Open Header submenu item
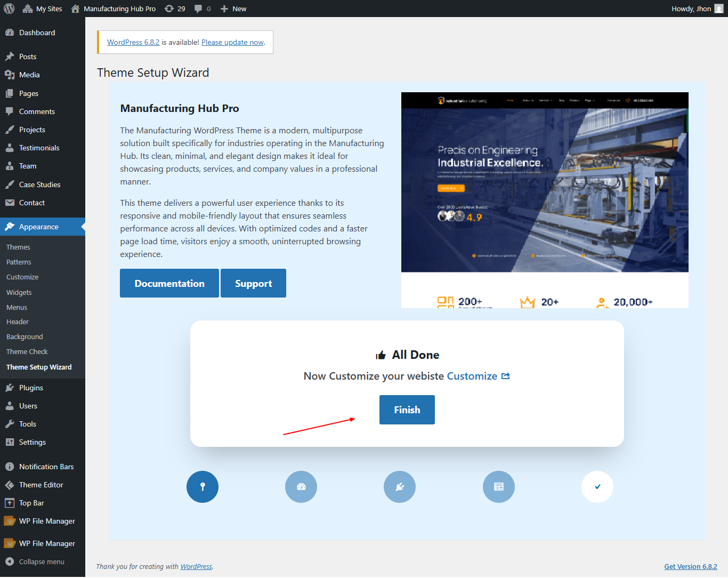728x578 pixels. coord(18,322)
